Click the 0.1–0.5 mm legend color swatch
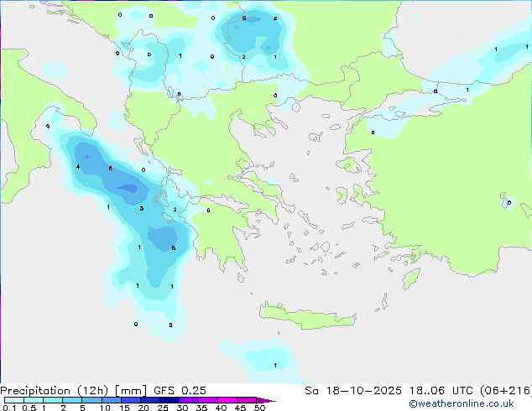Image resolution: width=532 pixels, height=411 pixels. [x=14, y=400]
